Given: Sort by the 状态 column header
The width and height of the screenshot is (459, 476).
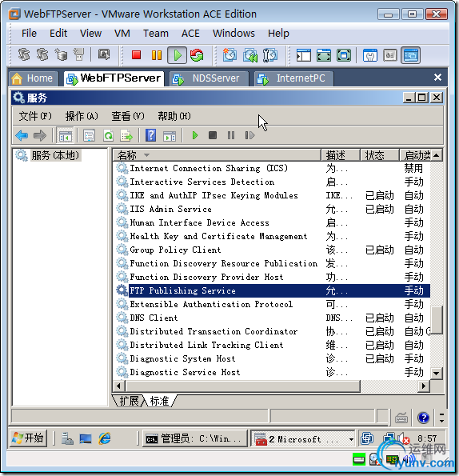Looking at the screenshot, I should pos(379,155).
